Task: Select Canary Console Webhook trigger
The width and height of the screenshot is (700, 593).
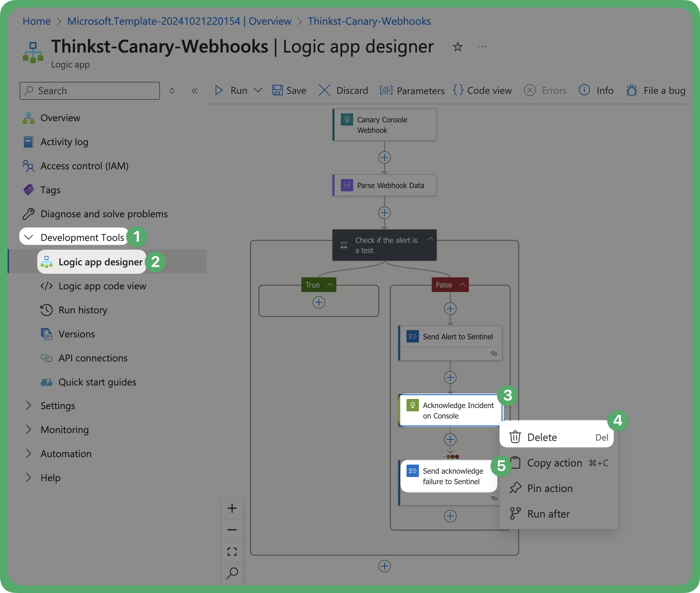Action: pyautogui.click(x=385, y=125)
